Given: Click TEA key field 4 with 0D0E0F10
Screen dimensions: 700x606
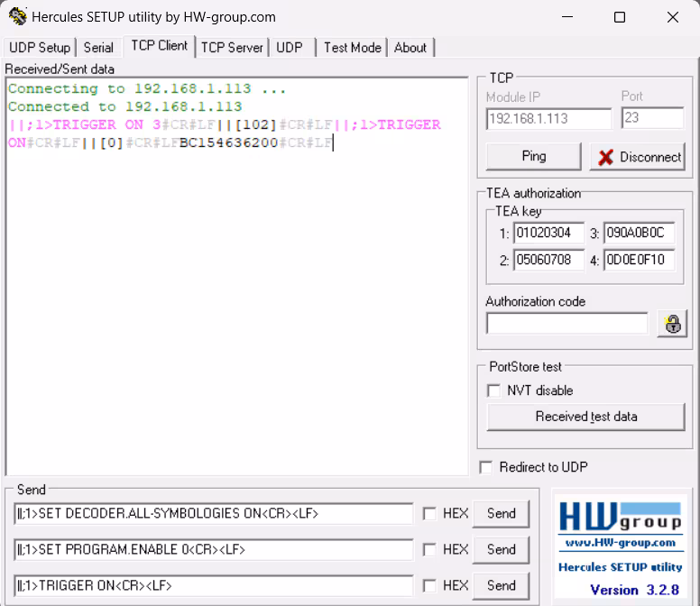Looking at the screenshot, I should pyautogui.click(x=639, y=260).
